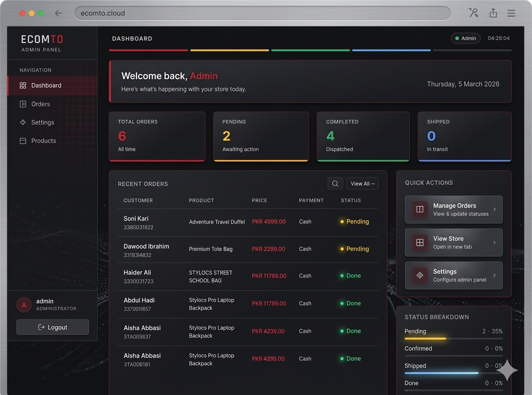Click product Adventure Travel Duffel
Screen dimensions: 532x395
(217, 222)
